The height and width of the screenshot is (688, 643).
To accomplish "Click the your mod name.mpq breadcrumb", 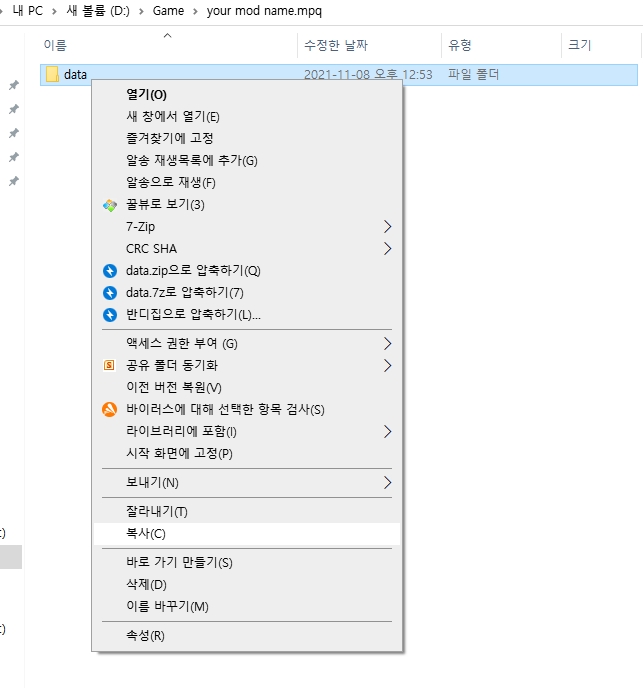I will coord(264,11).
